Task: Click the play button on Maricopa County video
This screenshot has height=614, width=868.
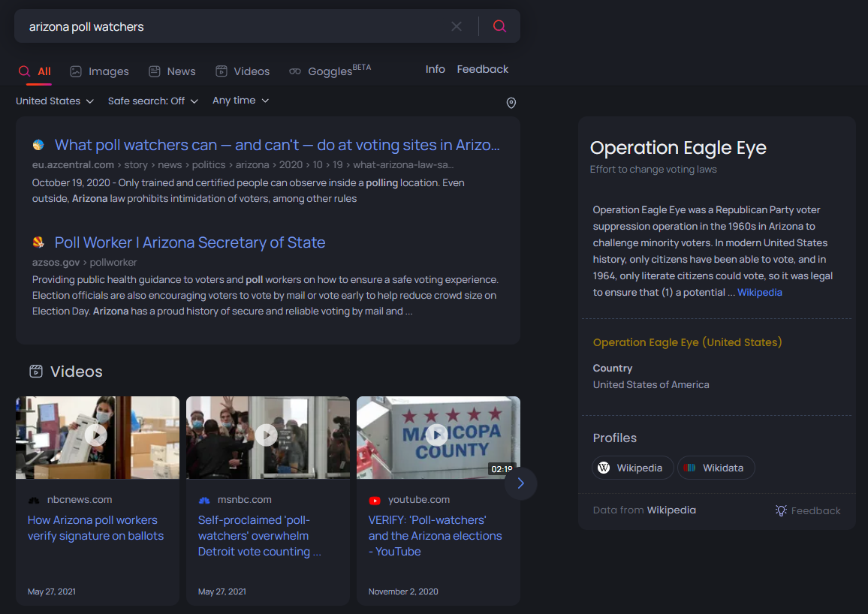Action: coord(437,435)
